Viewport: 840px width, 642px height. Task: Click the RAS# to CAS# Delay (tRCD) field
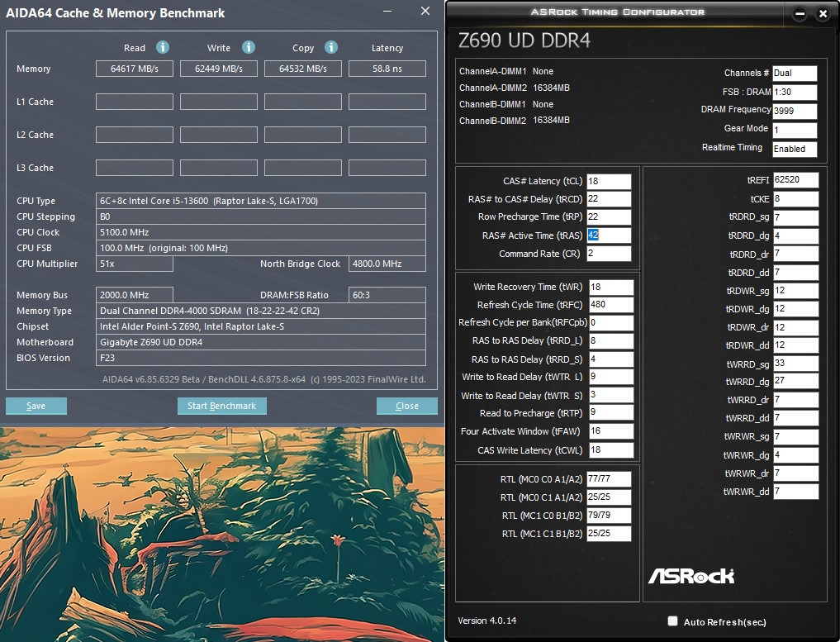[609, 199]
